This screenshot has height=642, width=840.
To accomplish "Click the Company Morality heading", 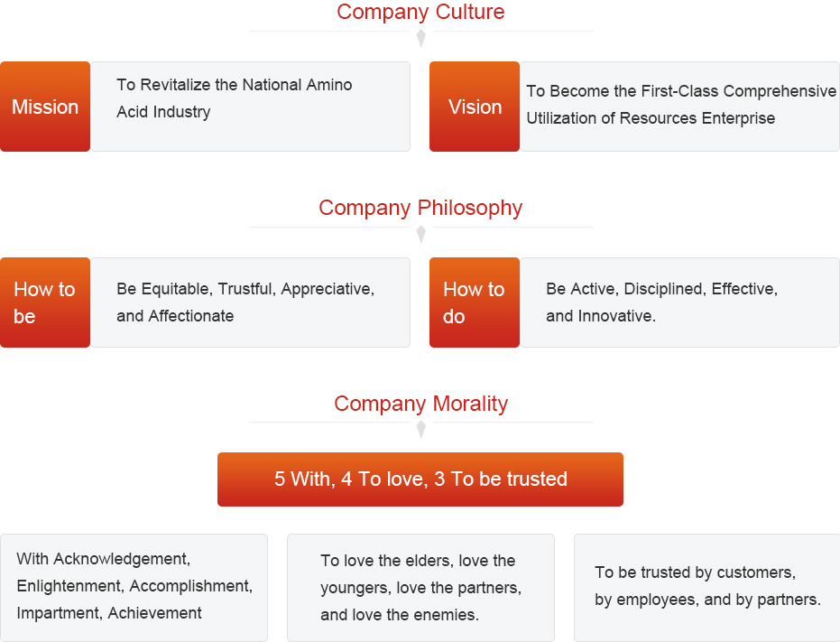I will coord(420,404).
